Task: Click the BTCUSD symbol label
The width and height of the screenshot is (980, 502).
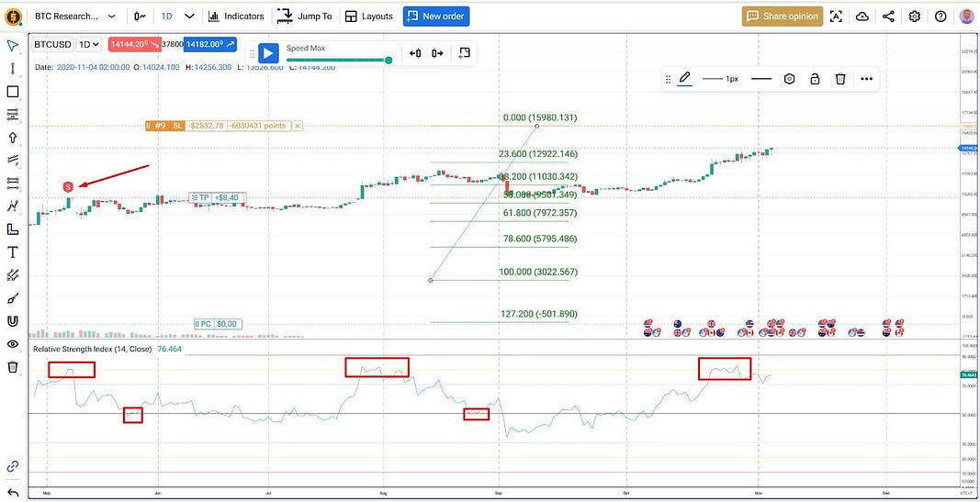Action: pyautogui.click(x=52, y=44)
